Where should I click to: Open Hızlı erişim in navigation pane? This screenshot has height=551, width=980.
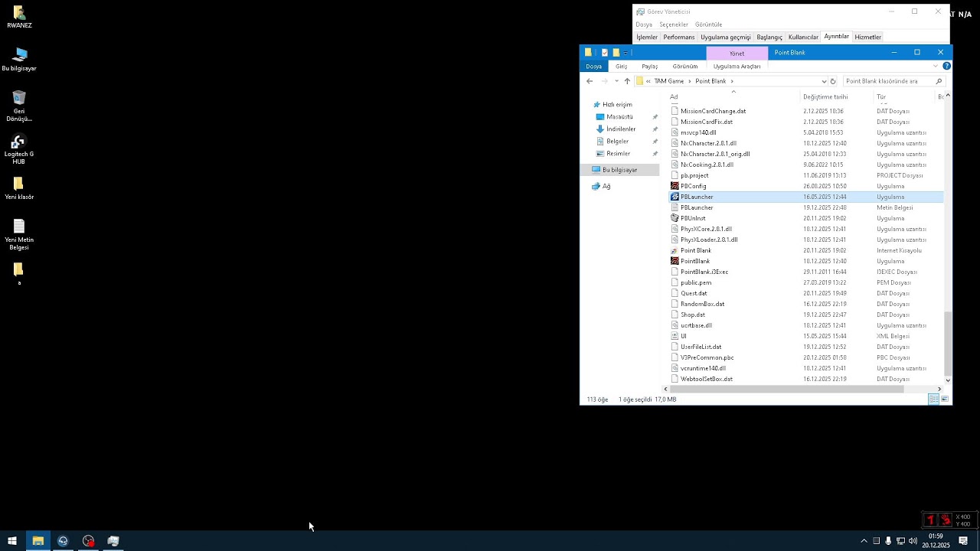pos(617,105)
